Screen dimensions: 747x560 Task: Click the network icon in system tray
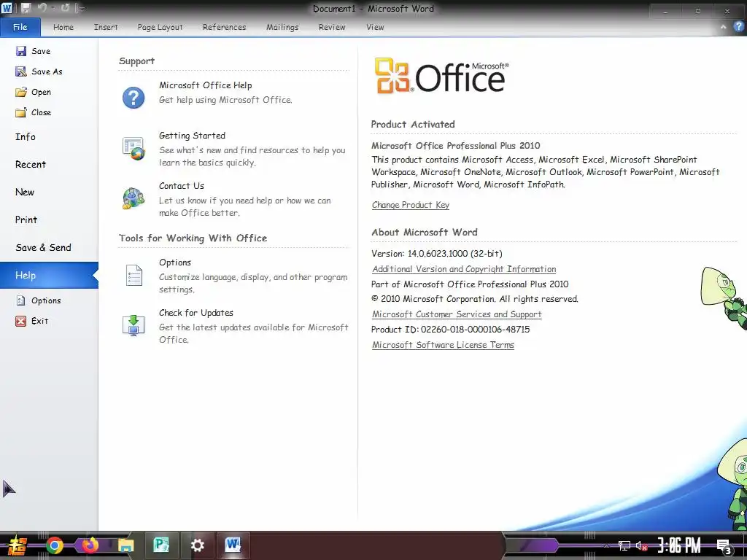pos(624,545)
